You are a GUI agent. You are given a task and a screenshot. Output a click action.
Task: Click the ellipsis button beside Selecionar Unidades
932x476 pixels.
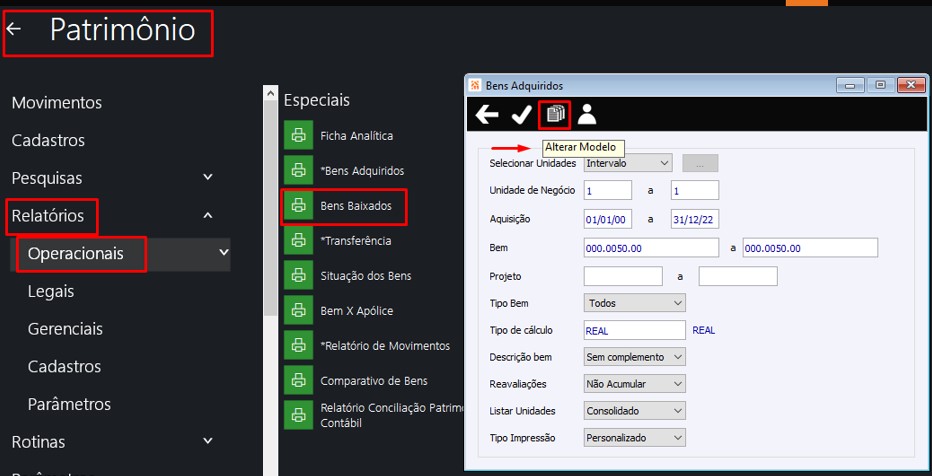click(x=700, y=163)
